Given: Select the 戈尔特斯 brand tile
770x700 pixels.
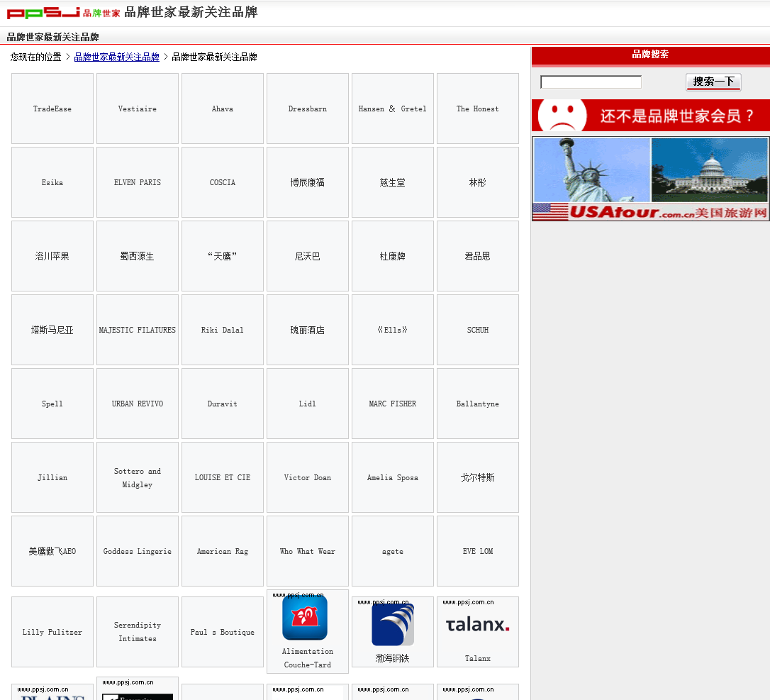Looking at the screenshot, I should tap(477, 477).
